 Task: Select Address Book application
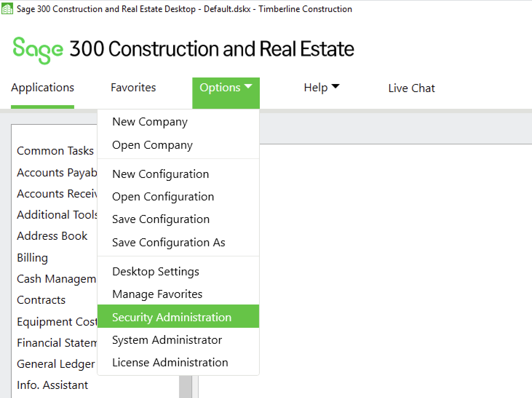coord(52,236)
